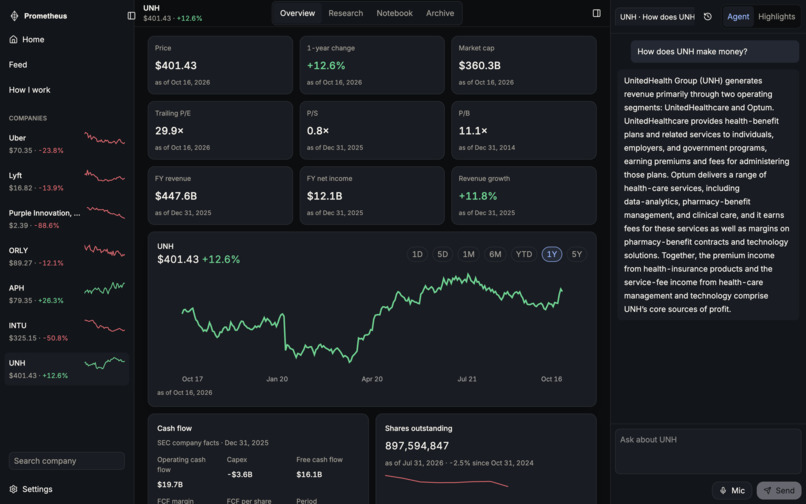
Task: Click the Capex -$3.6B value
Action: (x=240, y=474)
